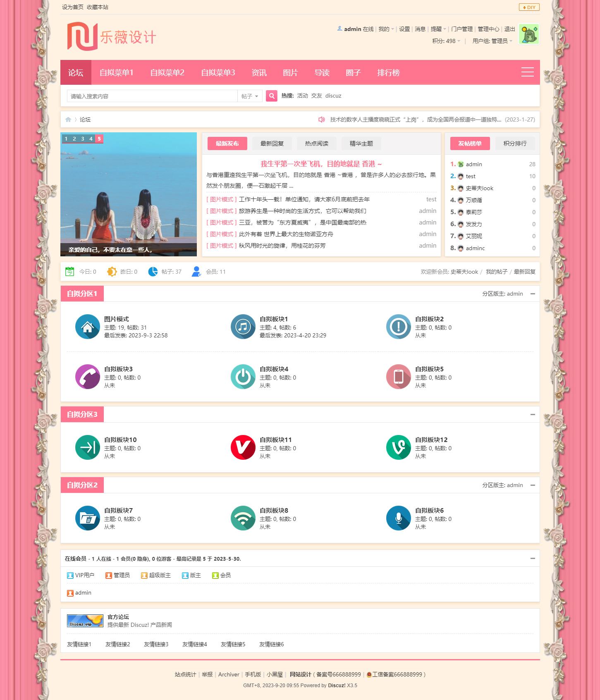Image resolution: width=600 pixels, height=700 pixels.
Task: Open the hamburger menu in navigation bar
Action: (x=527, y=72)
